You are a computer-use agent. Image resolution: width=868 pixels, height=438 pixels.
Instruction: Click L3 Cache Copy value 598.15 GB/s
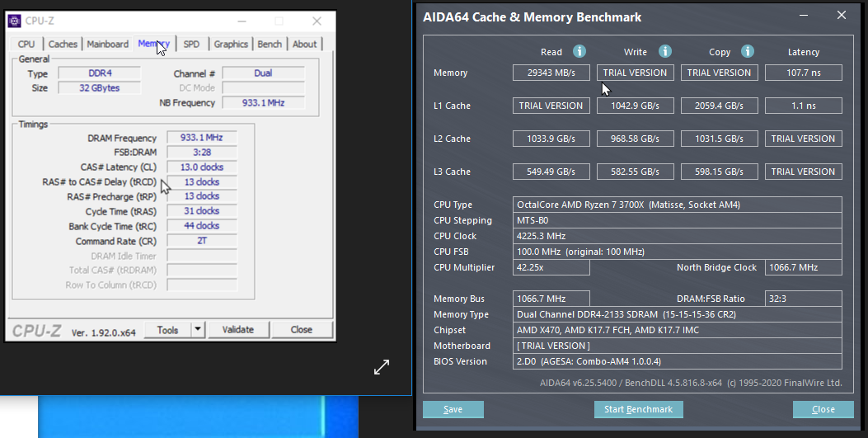click(x=719, y=172)
